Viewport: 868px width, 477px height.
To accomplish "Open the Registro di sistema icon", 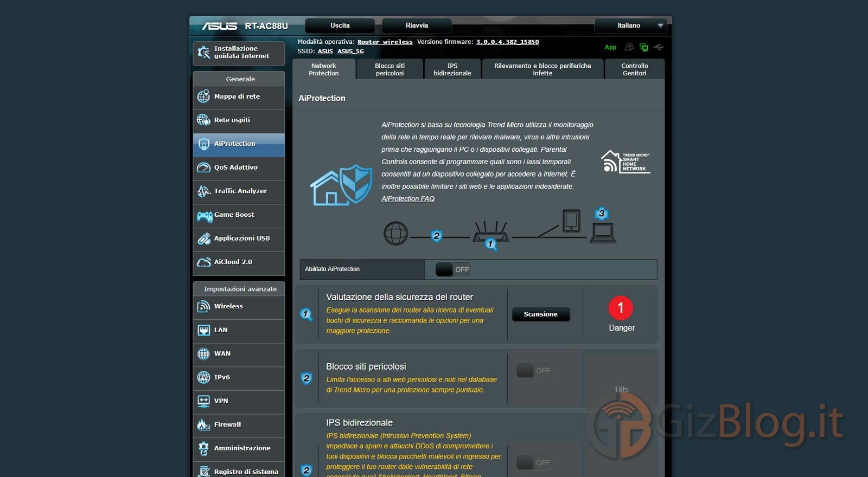I will pos(203,471).
